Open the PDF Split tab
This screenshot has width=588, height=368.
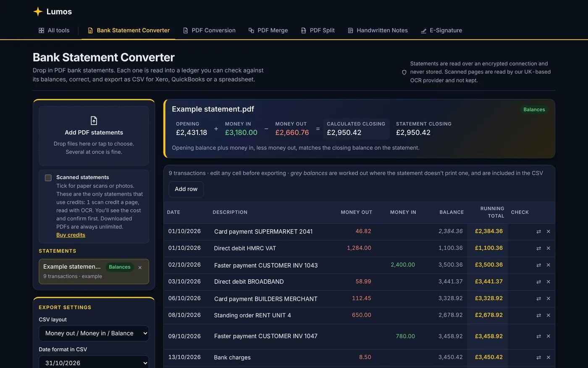click(x=318, y=30)
